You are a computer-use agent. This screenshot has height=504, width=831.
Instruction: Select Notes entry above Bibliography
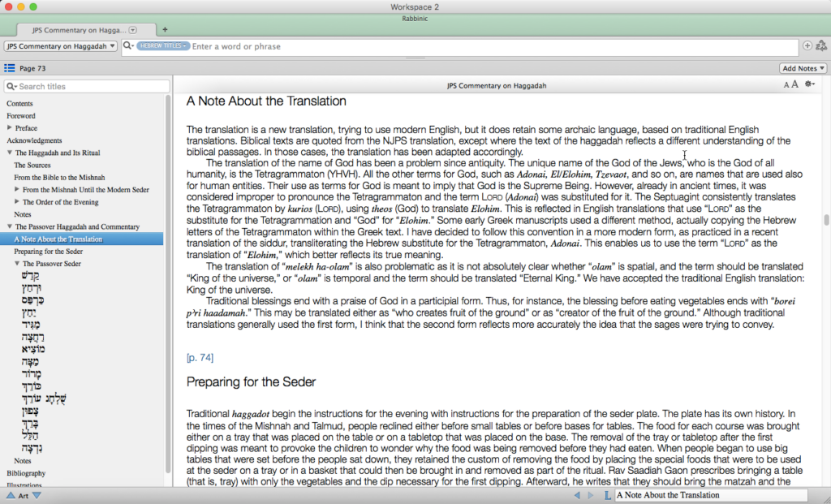point(22,460)
